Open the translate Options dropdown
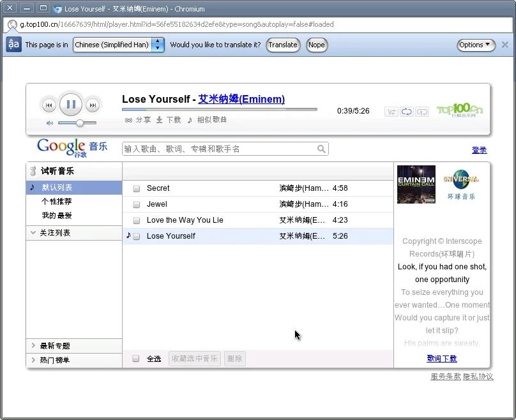 tap(476, 45)
